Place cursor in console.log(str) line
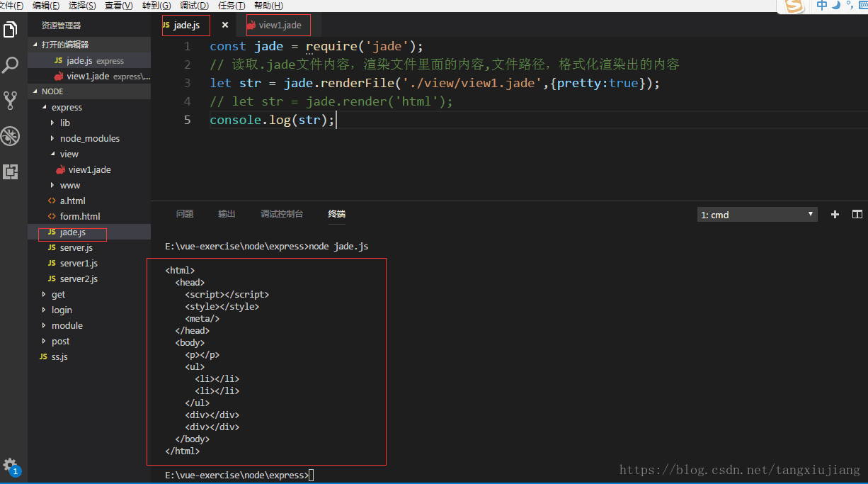Viewport: 868px width, 484px height. [x=272, y=120]
